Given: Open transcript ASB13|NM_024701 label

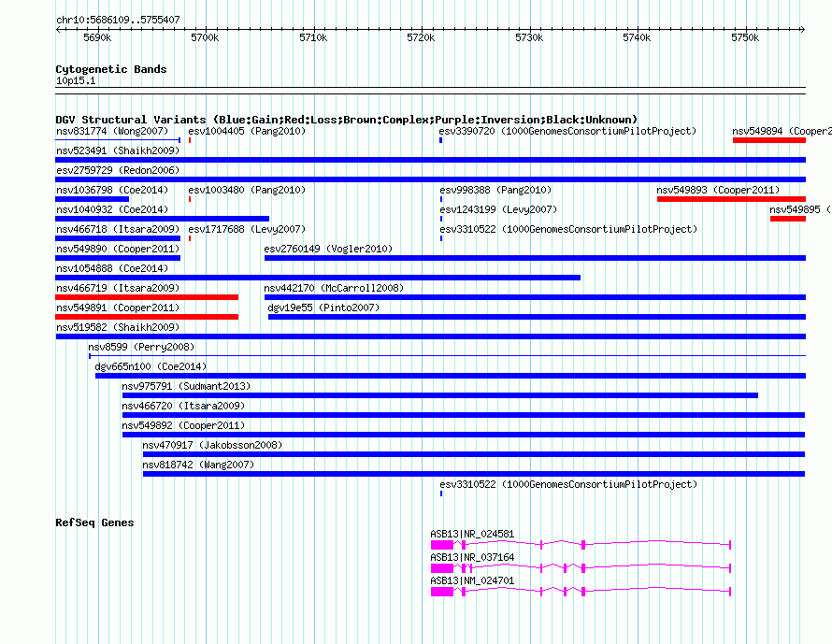Looking at the screenshot, I should (x=472, y=580).
